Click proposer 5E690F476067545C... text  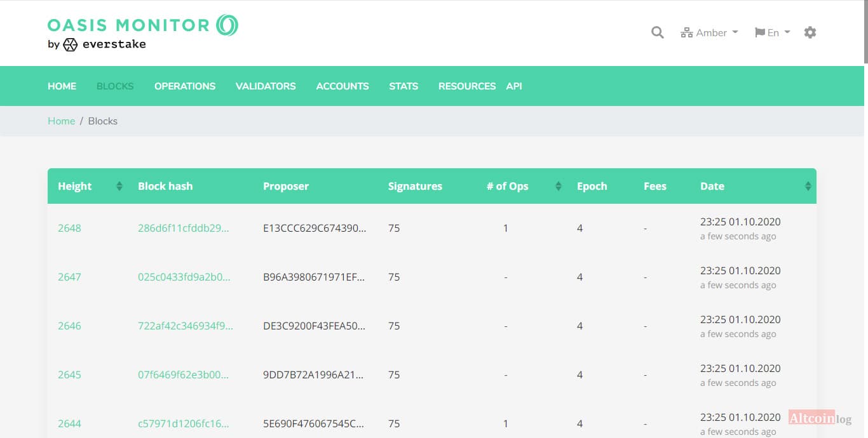click(x=314, y=424)
